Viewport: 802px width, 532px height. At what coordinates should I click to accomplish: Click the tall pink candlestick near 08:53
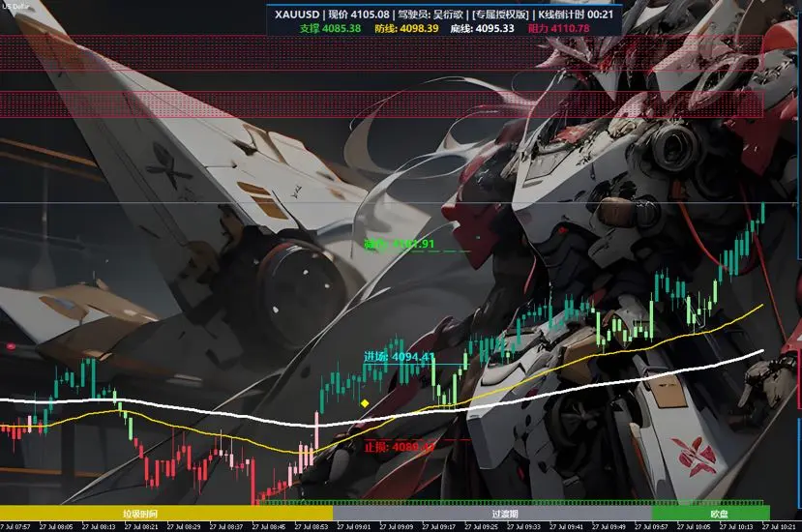(x=316, y=430)
